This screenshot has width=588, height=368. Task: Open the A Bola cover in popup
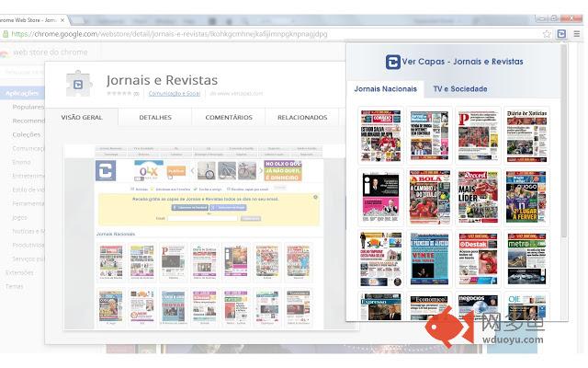[429, 197]
